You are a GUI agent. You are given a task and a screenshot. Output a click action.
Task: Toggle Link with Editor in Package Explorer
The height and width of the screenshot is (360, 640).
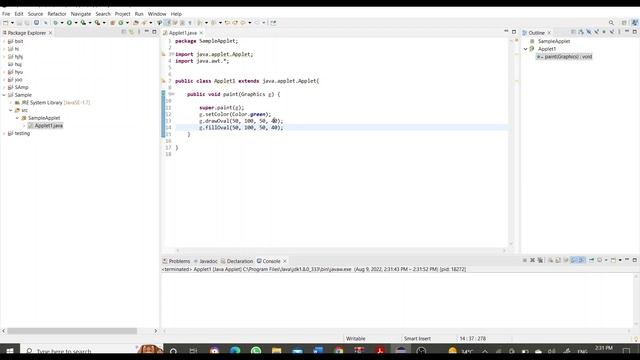pos(131,32)
